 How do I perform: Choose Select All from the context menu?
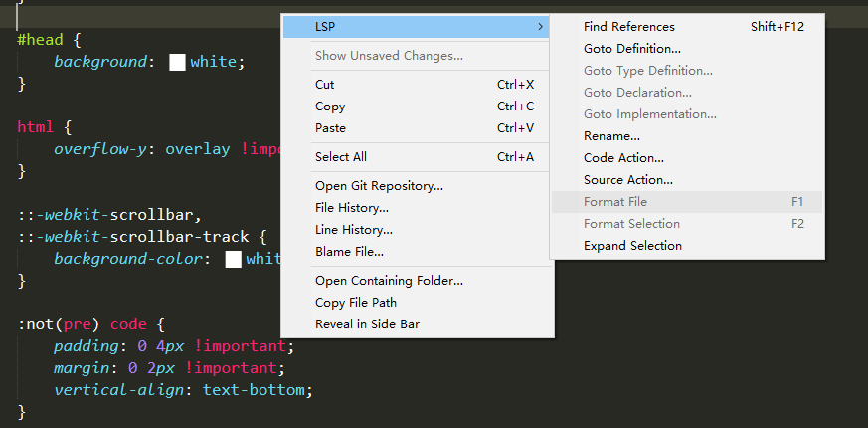point(340,157)
